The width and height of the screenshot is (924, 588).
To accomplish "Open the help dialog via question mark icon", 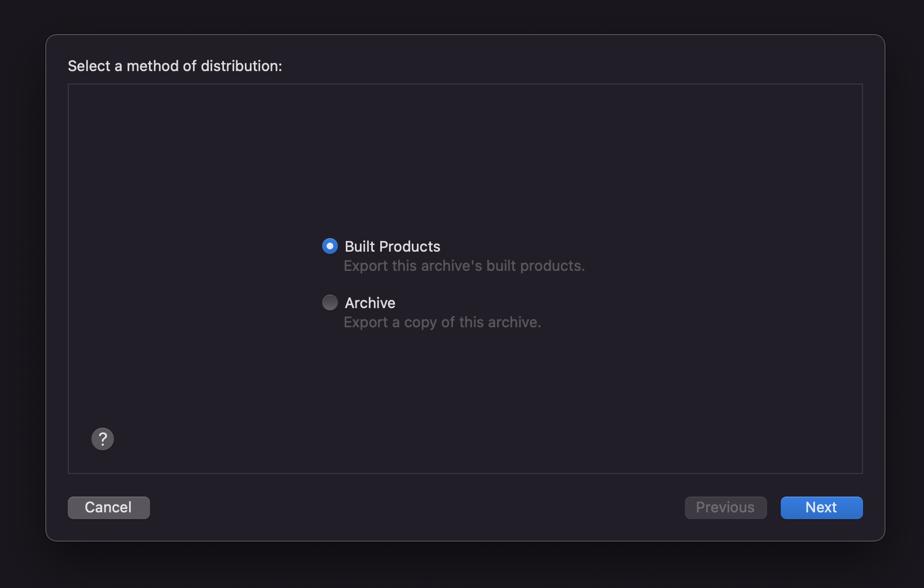I will (103, 438).
